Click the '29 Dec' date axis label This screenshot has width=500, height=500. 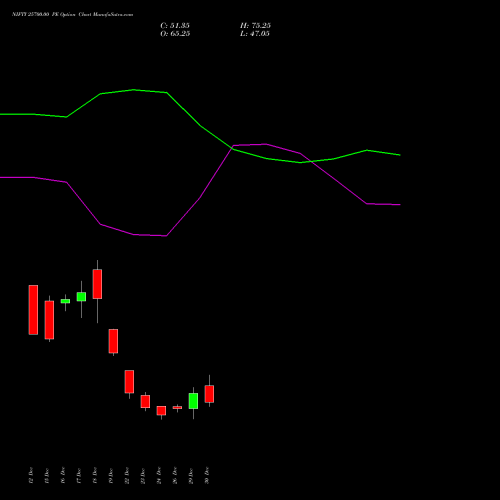[x=191, y=475]
